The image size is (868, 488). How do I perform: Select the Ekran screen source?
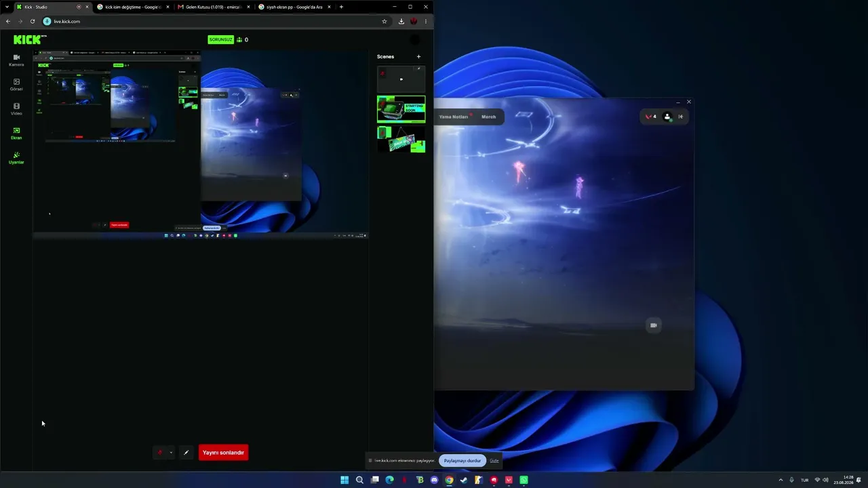pyautogui.click(x=16, y=134)
